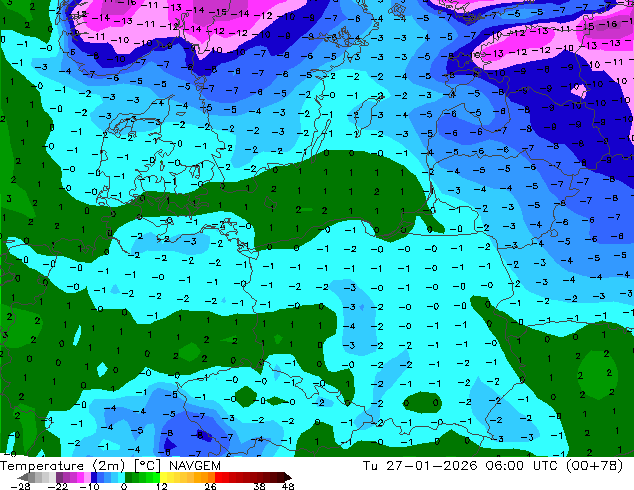Click the yellow-orange segment of the temperature legend
This screenshot has width=634, height=490.
tap(188, 477)
